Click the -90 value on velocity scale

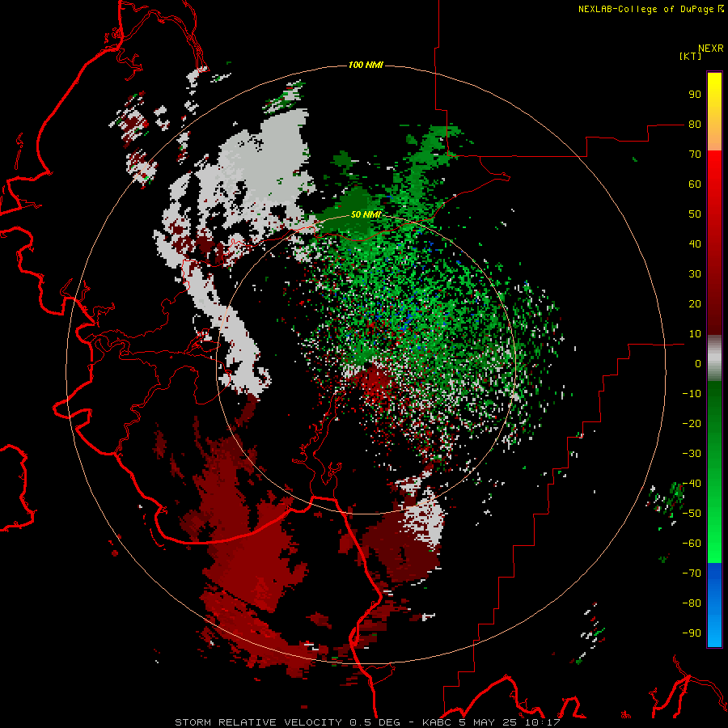pyautogui.click(x=692, y=633)
